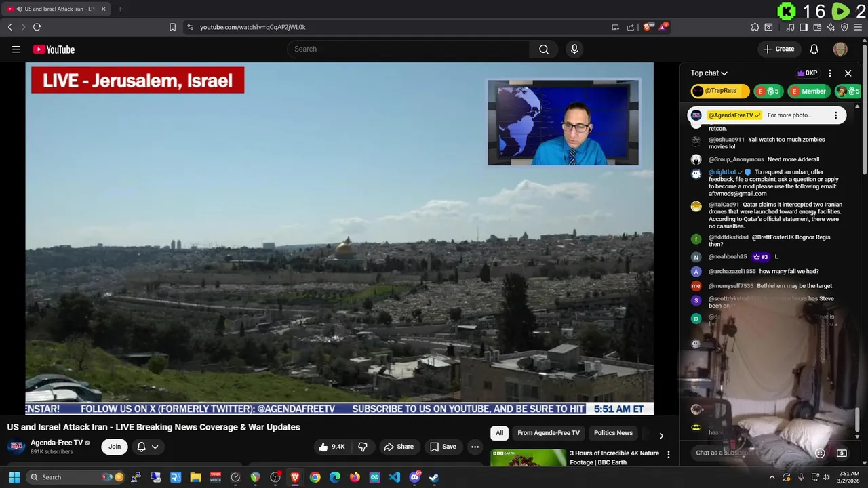Save the video to playlist
The height and width of the screenshot is (488, 868).
coord(443,447)
